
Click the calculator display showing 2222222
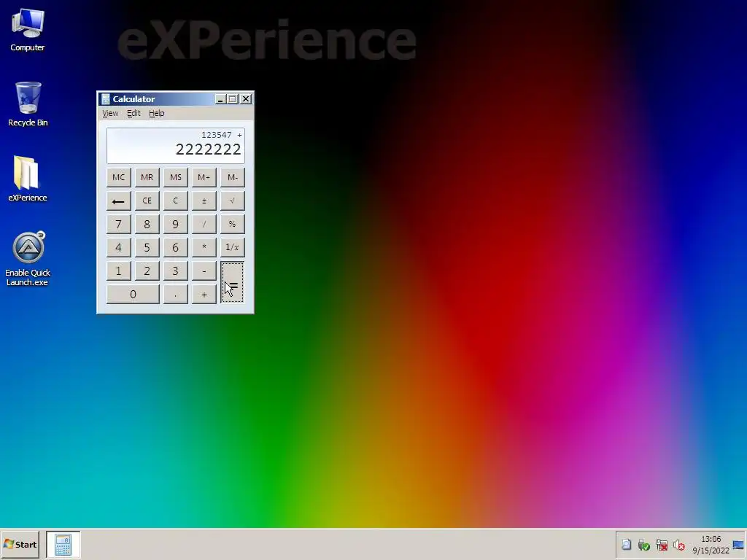(x=175, y=146)
